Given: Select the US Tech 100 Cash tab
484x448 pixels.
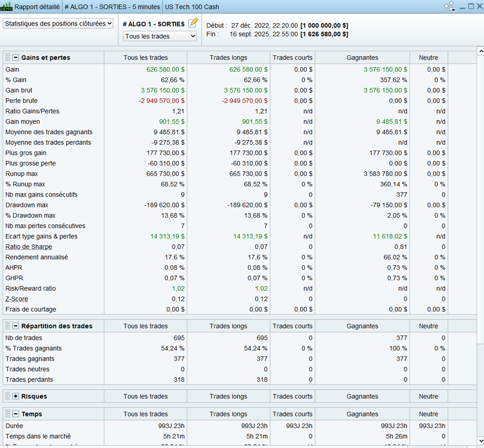Looking at the screenshot, I should (192, 7).
